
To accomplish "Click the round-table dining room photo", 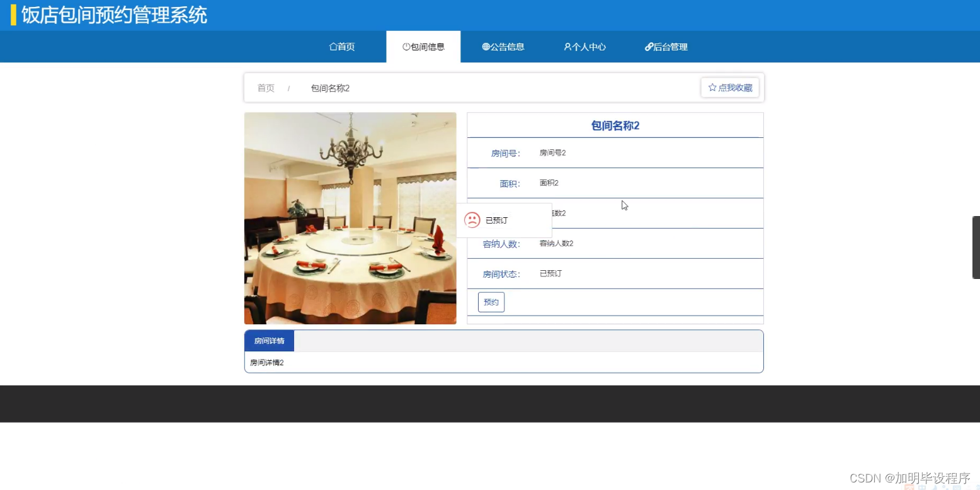I will point(350,218).
